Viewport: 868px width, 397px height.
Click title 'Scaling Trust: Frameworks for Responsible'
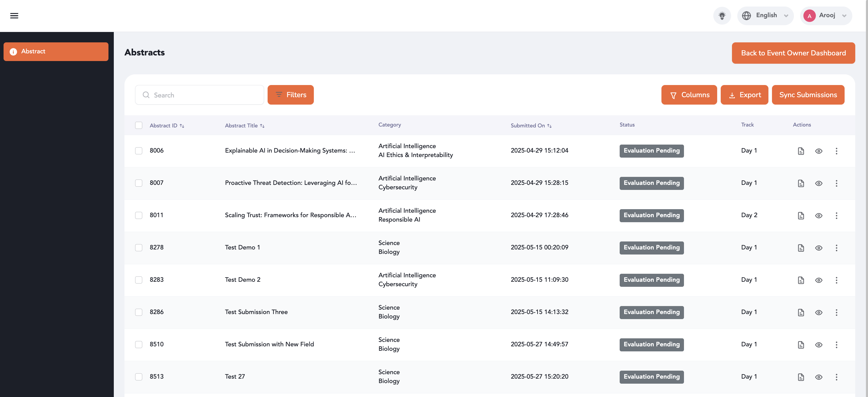[290, 215]
